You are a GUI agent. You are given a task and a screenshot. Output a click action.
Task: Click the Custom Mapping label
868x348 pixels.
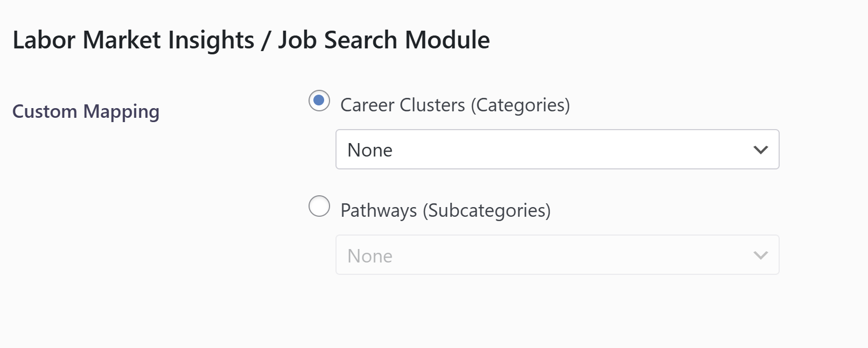(x=86, y=111)
